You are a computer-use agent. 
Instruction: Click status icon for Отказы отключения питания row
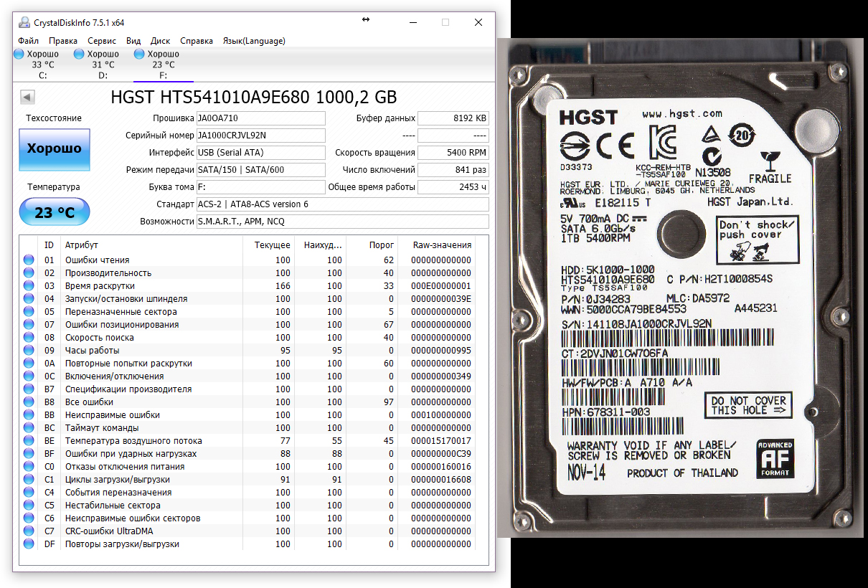click(29, 467)
